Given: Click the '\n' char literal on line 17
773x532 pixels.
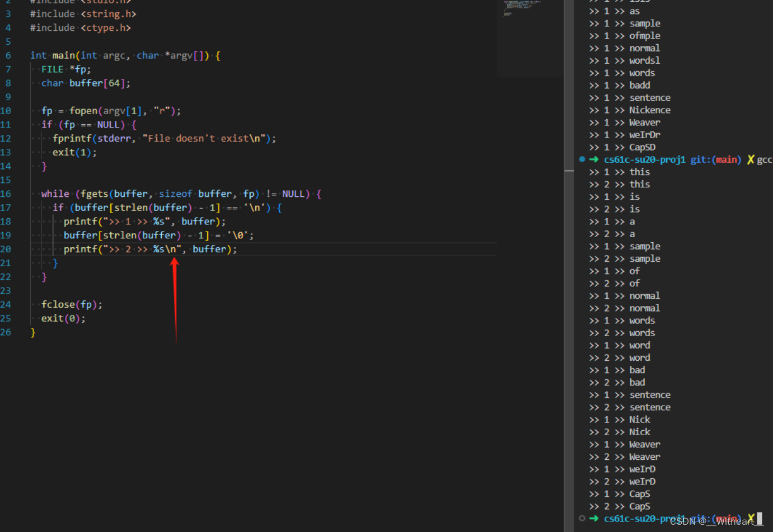Looking at the screenshot, I should pos(254,208).
